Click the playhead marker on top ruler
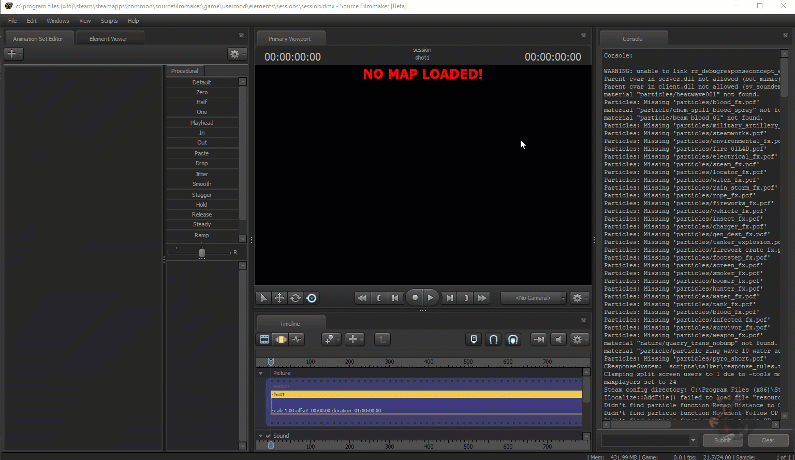Viewport: 795px width, 460px height. tap(271, 362)
